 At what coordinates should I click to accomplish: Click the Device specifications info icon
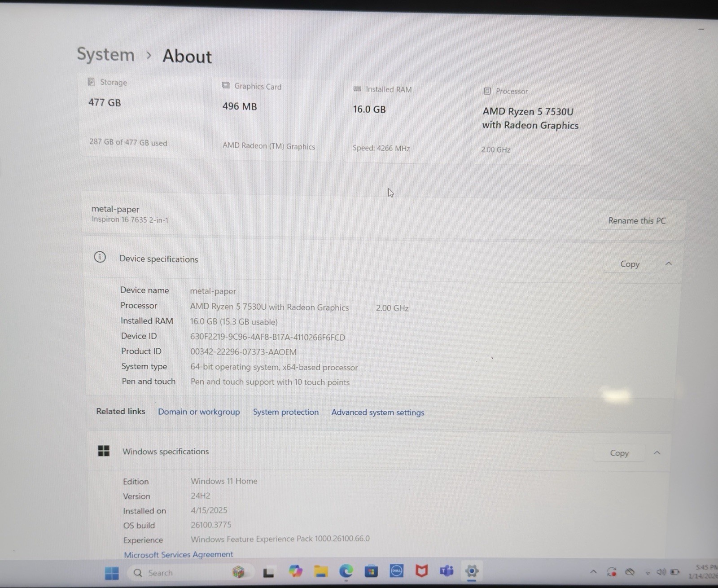coord(100,257)
